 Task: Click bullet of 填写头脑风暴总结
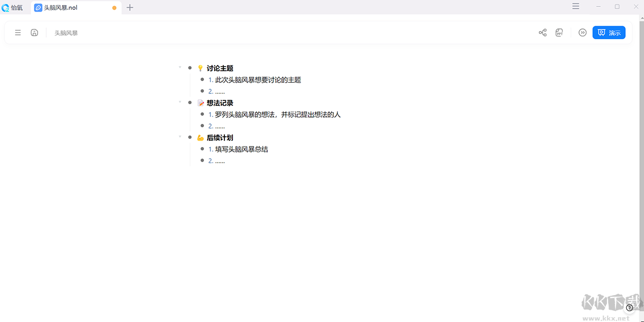(x=202, y=149)
